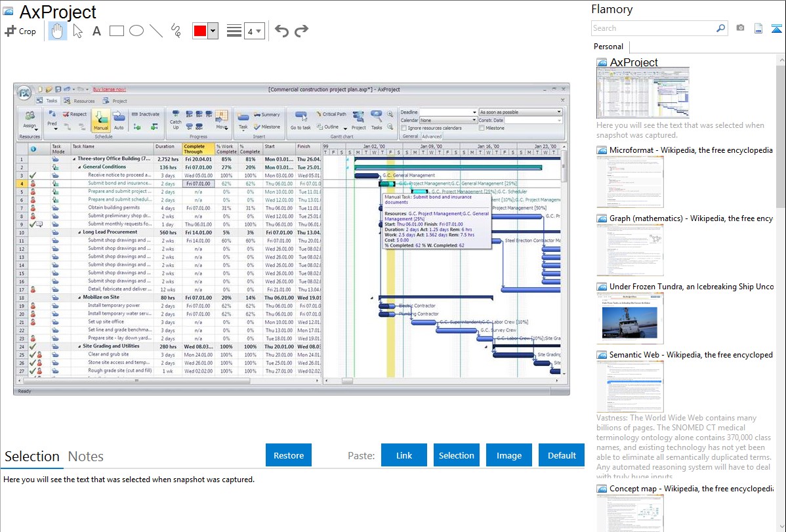The height and width of the screenshot is (532, 786).
Task: Click the Auto schedule icon in AxProject ribbon
Action: click(x=119, y=121)
